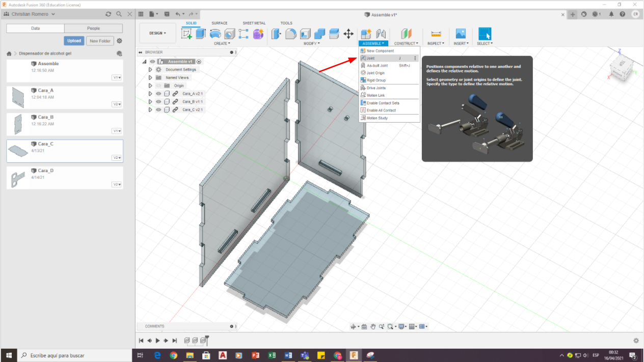Open the INSPECT dropdown menu

[436, 43]
